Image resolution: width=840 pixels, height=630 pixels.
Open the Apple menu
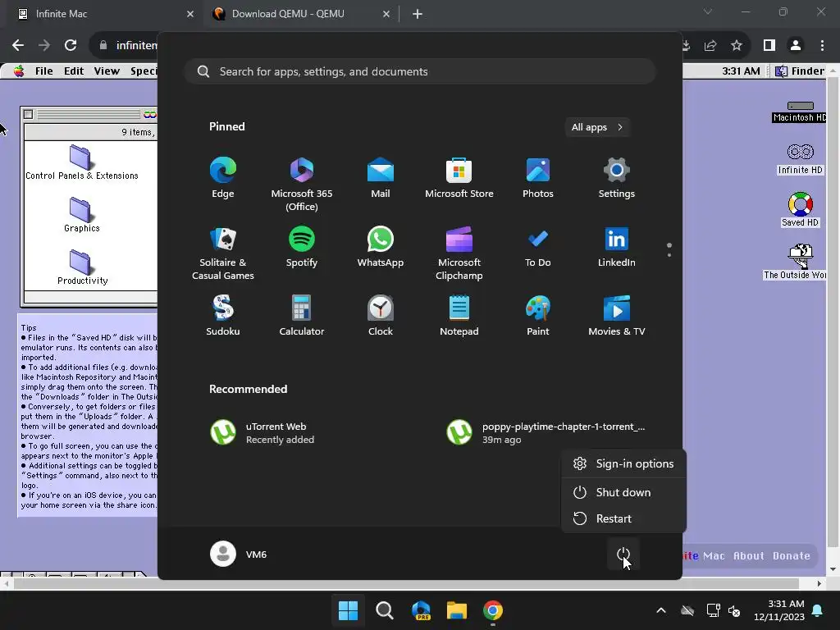coord(19,71)
